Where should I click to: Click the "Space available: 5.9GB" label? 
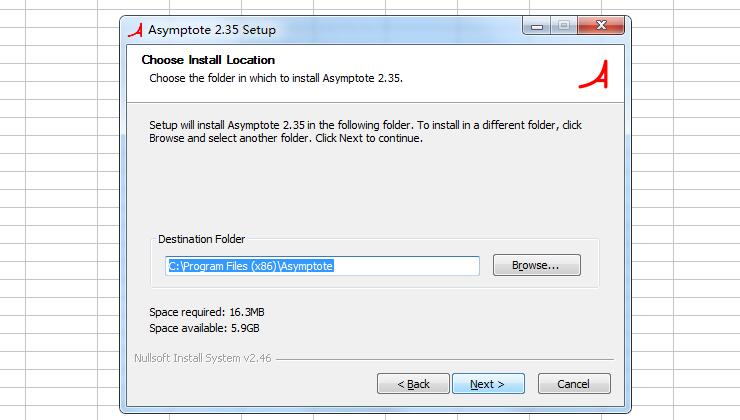coord(204,328)
